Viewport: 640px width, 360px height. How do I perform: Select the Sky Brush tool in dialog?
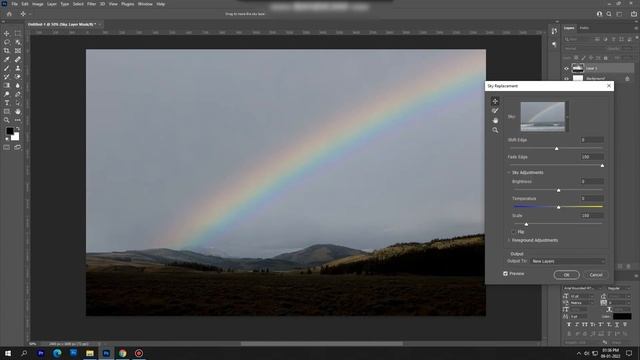click(x=495, y=111)
